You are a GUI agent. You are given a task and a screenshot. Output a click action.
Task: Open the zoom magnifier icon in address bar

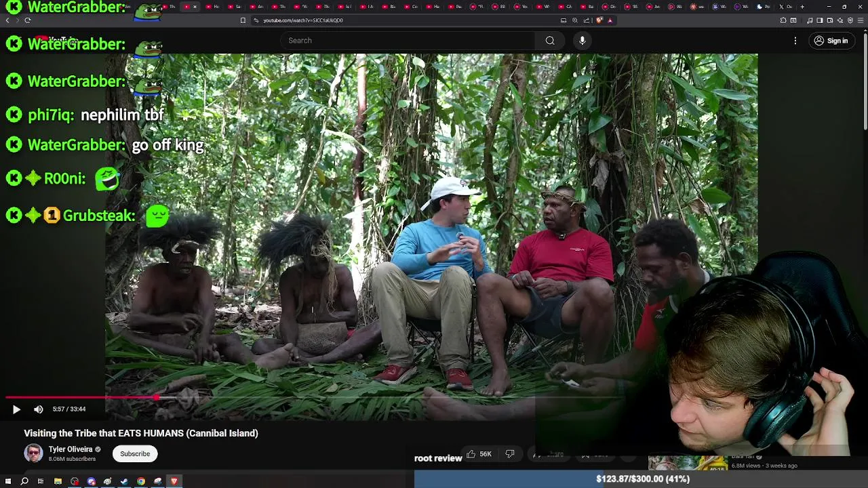tap(575, 20)
